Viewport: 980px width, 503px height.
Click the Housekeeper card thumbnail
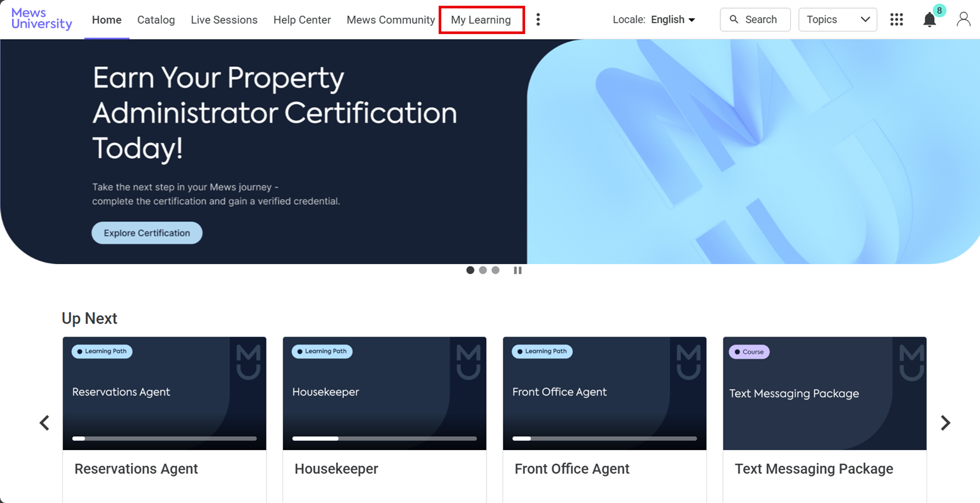click(x=384, y=393)
